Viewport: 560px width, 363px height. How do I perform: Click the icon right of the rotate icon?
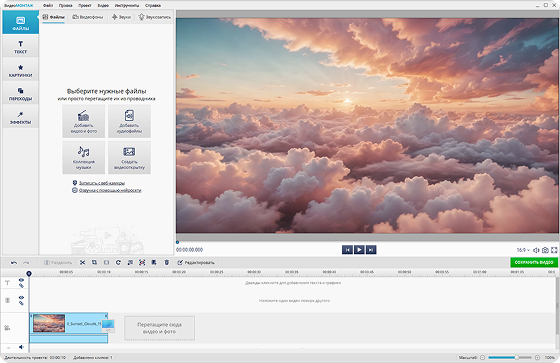(130, 263)
